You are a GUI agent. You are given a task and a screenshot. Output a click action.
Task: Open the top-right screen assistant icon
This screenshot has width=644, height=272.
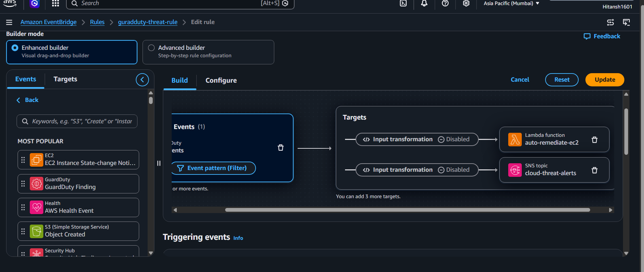click(626, 22)
